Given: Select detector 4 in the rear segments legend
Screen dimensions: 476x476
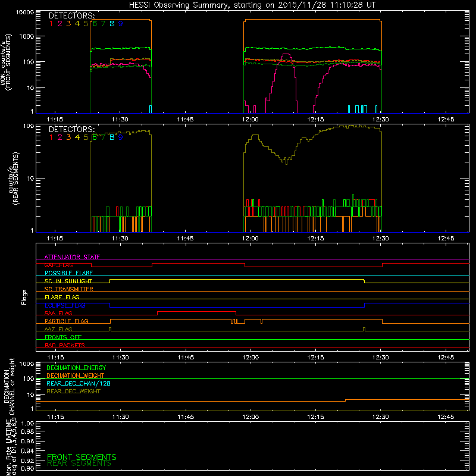Looking at the screenshot, I should (77, 137).
